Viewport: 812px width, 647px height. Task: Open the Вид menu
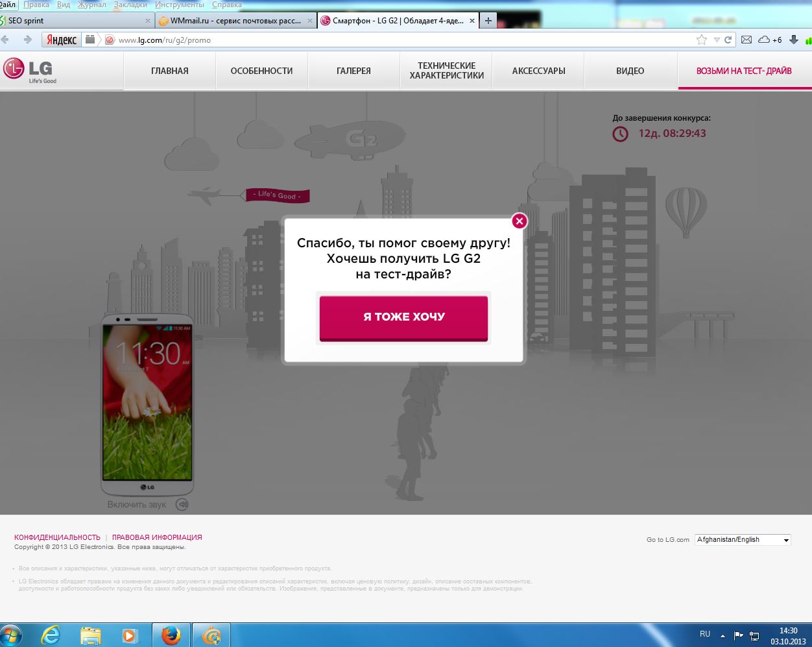(64, 5)
